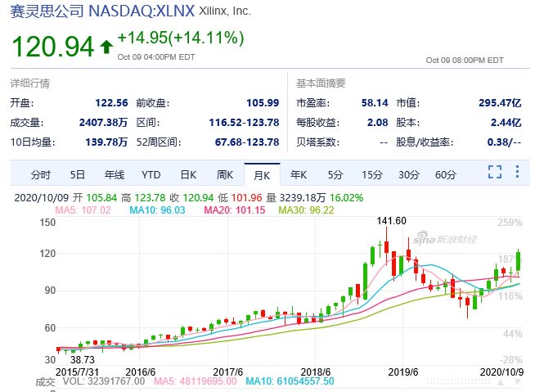Select the 日K daily candlestick tab

tap(188, 174)
